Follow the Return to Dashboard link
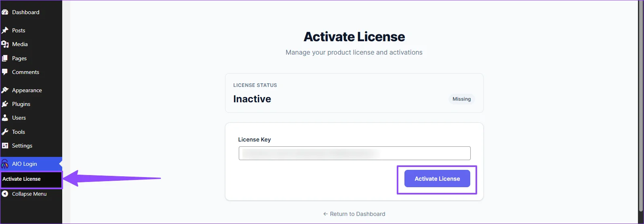Image resolution: width=644 pixels, height=224 pixels. pos(354,214)
